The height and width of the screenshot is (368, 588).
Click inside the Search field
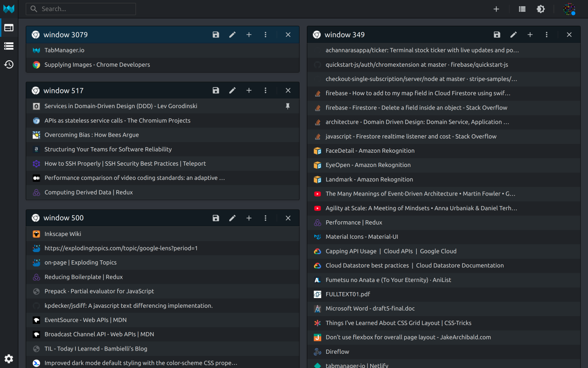click(x=80, y=9)
